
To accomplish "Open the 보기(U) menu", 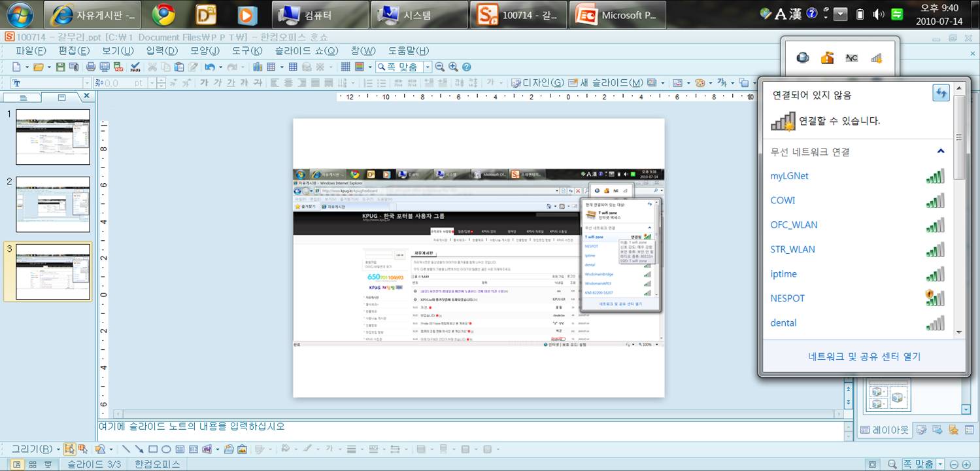I will [117, 50].
